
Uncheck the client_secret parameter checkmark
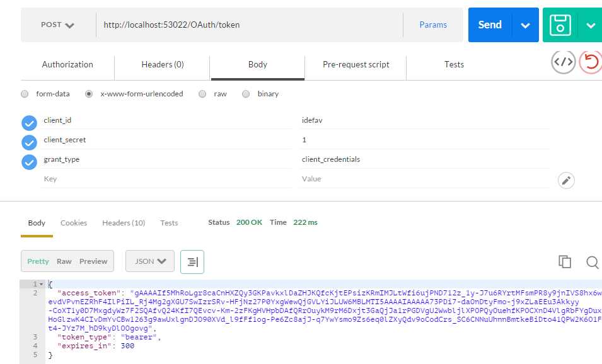click(x=29, y=142)
